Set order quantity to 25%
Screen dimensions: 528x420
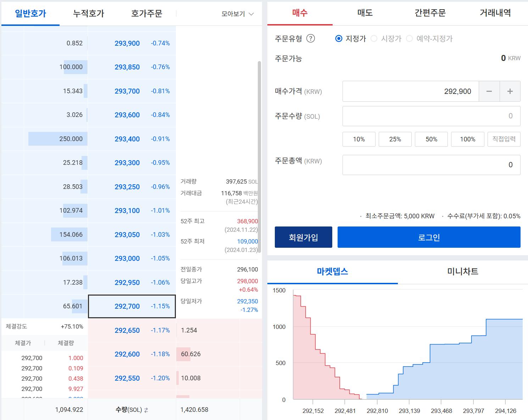tap(395, 139)
